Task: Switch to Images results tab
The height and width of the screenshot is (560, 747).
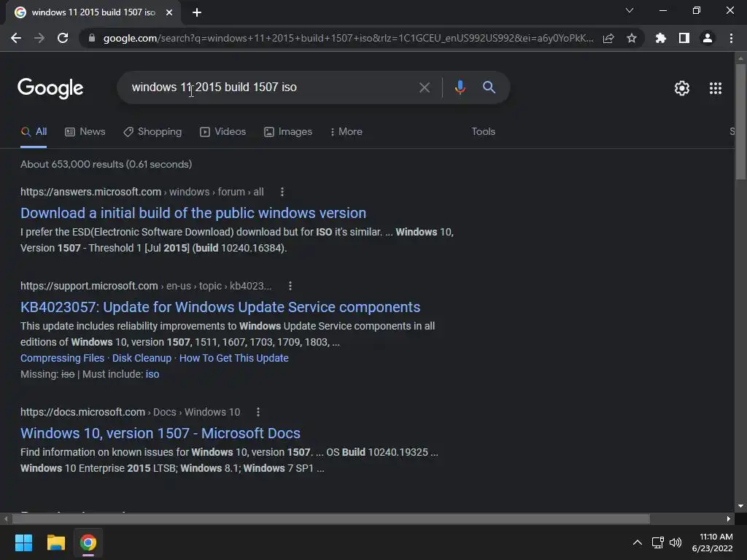Action: click(288, 132)
